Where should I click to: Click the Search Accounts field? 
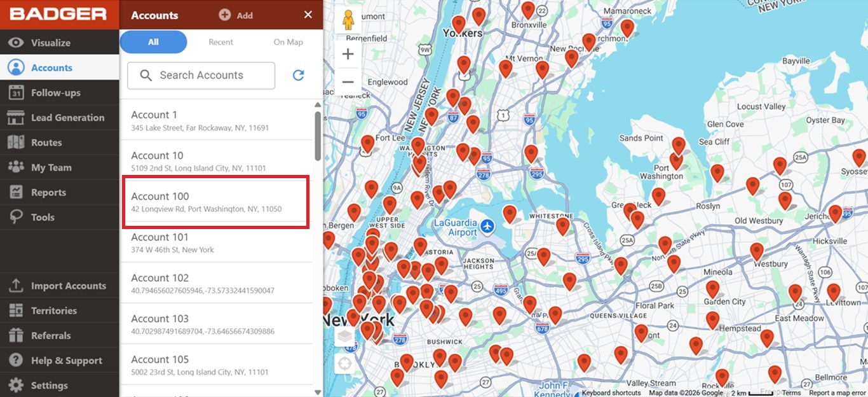click(x=201, y=75)
